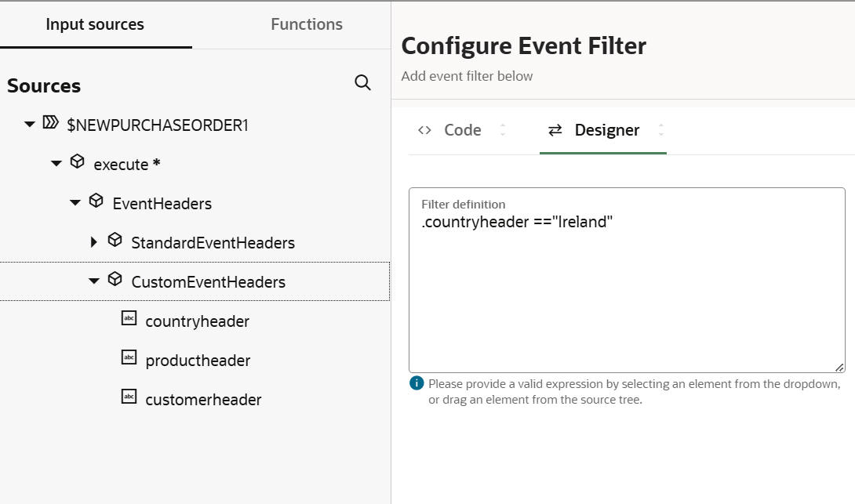The height and width of the screenshot is (504, 855).
Task: Collapse the execute node
Action: point(56,163)
